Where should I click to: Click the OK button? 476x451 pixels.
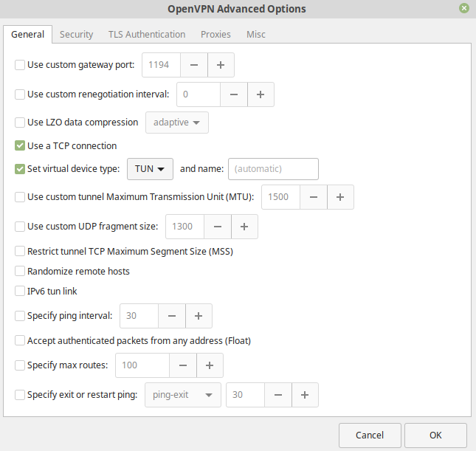[x=435, y=435]
